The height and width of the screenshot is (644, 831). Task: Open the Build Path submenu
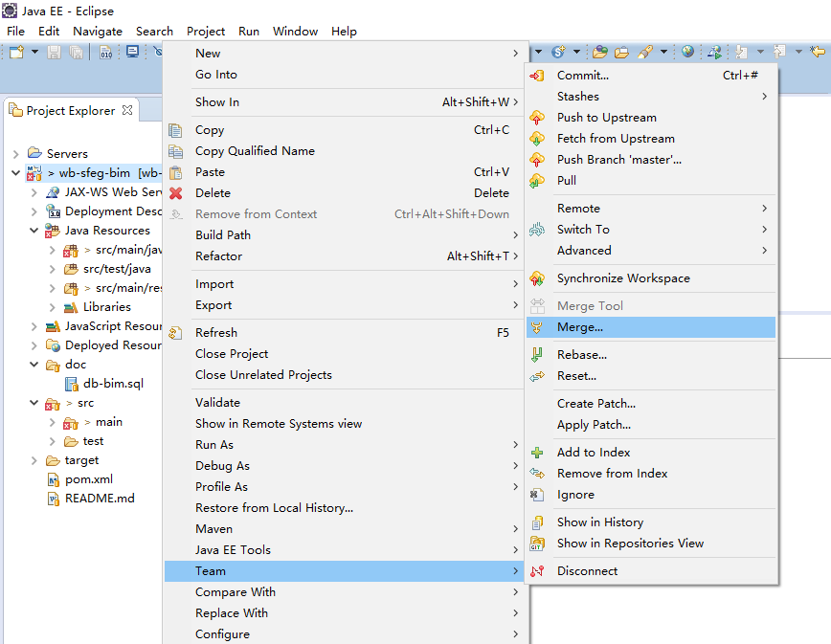click(x=344, y=235)
